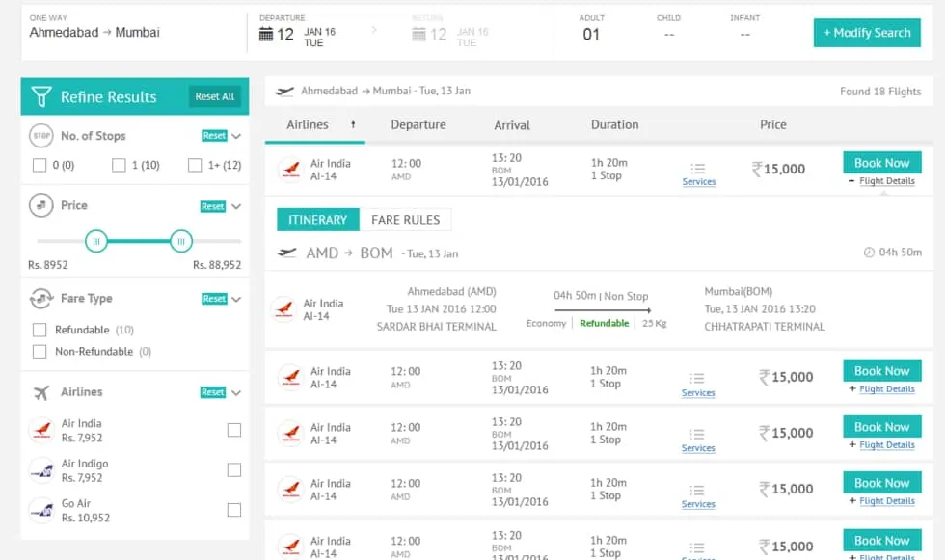The height and width of the screenshot is (560, 945).
Task: Reset the Airlines filter
Action: (x=213, y=392)
